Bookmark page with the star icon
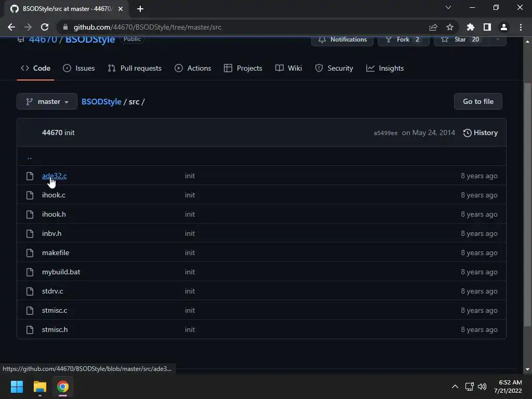The height and width of the screenshot is (399, 532). point(450,27)
